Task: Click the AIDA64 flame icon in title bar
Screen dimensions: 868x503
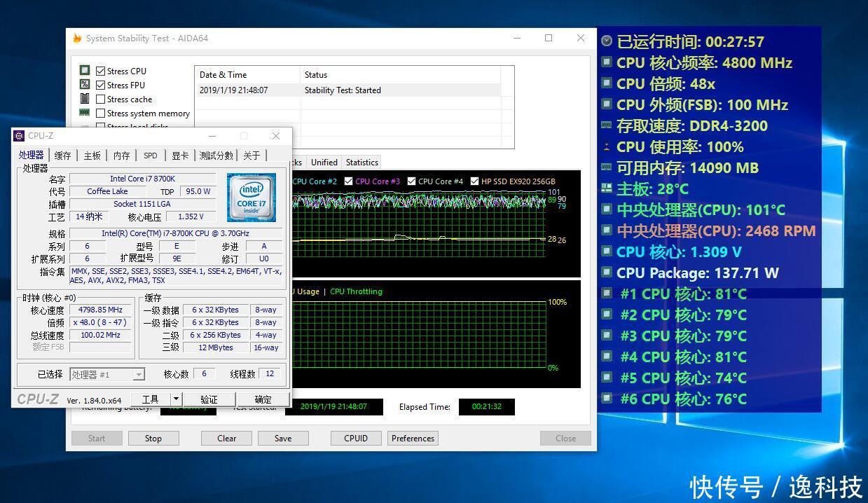Action: coord(77,39)
